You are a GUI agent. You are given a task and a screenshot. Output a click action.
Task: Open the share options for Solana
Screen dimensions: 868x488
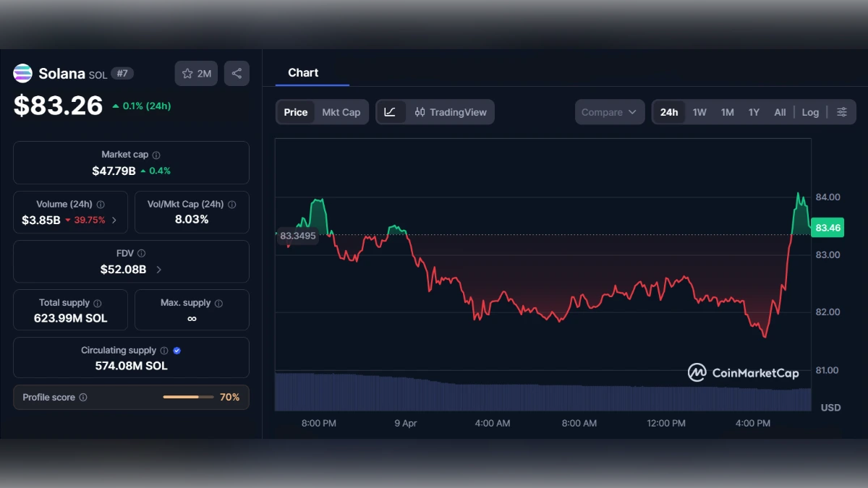(237, 72)
